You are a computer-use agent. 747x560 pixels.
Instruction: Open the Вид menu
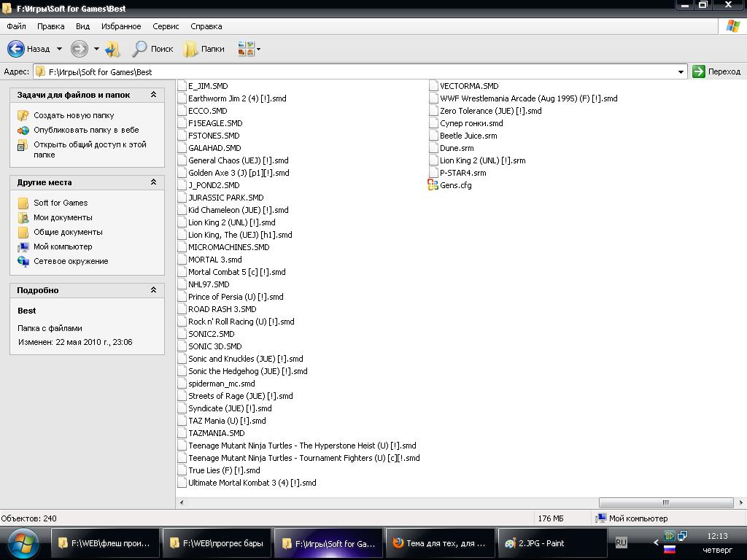[82, 26]
